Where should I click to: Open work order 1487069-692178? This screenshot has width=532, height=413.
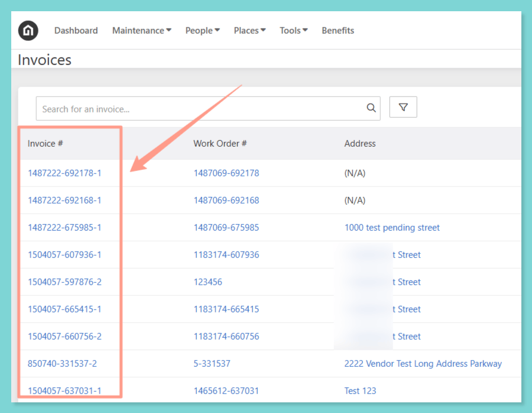click(226, 173)
